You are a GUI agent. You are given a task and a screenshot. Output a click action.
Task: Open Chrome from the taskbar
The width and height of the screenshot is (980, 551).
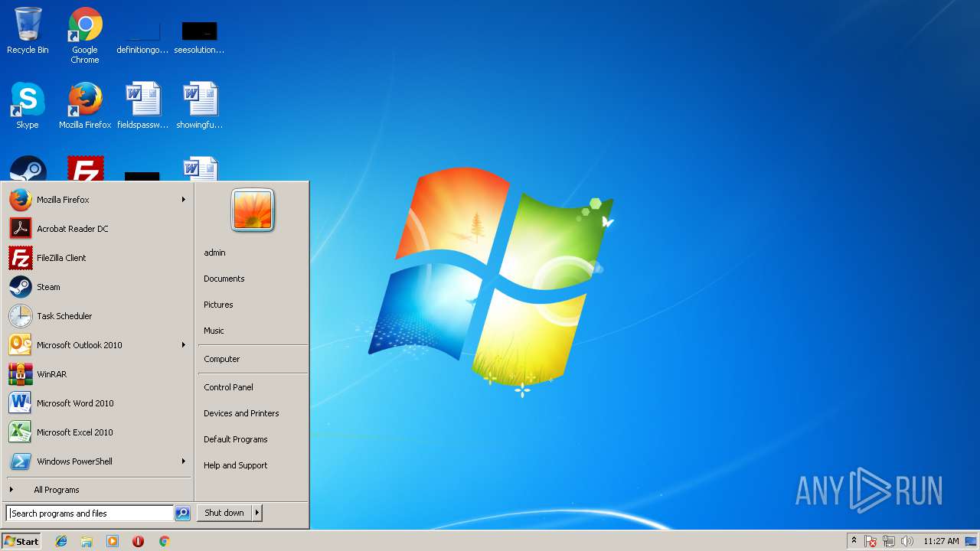[x=164, y=541]
